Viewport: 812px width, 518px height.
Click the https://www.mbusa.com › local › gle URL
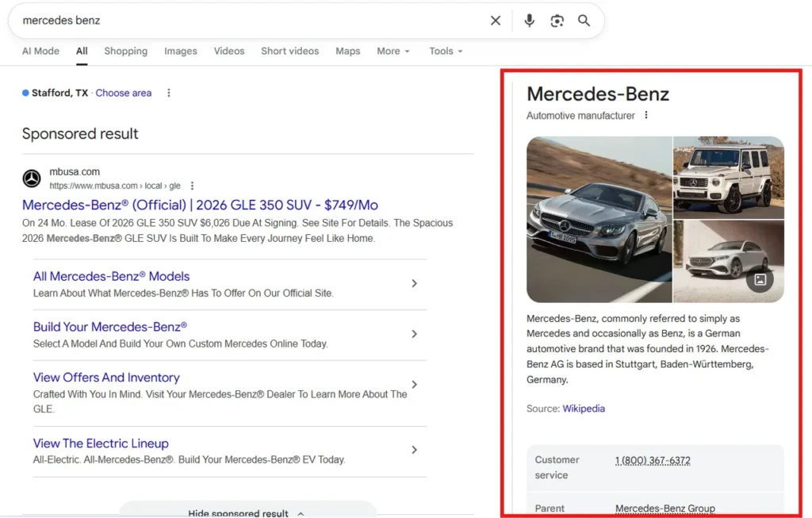pos(115,186)
